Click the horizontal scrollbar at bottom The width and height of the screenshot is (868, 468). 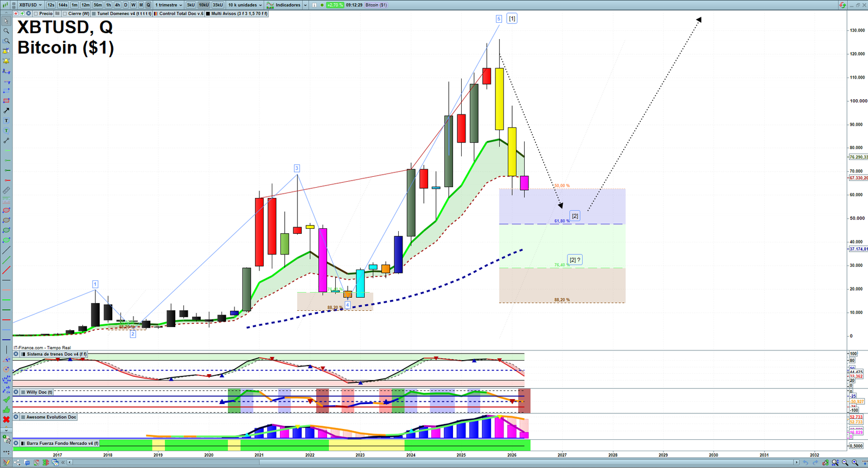[x=434, y=463]
